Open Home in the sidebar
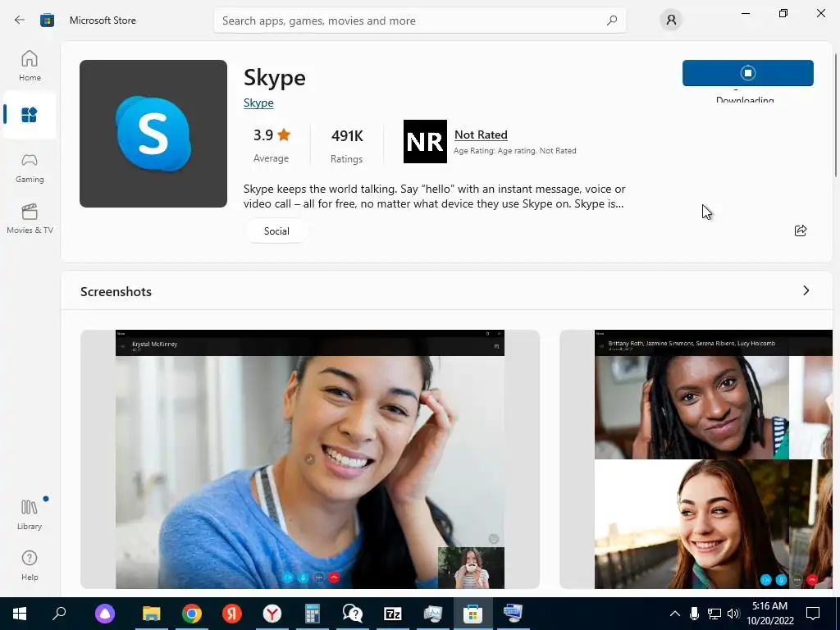The width and height of the screenshot is (840, 630). 30,66
